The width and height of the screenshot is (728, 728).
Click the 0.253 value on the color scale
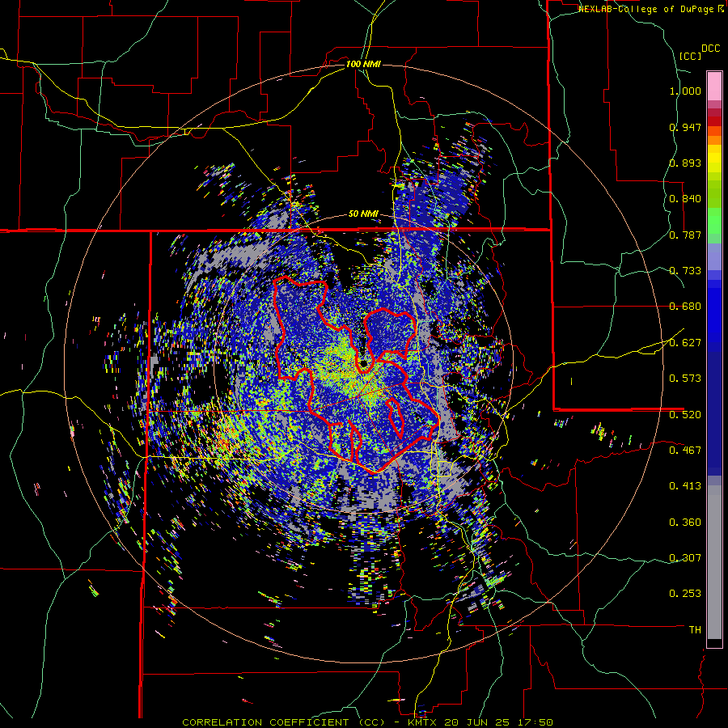[685, 594]
